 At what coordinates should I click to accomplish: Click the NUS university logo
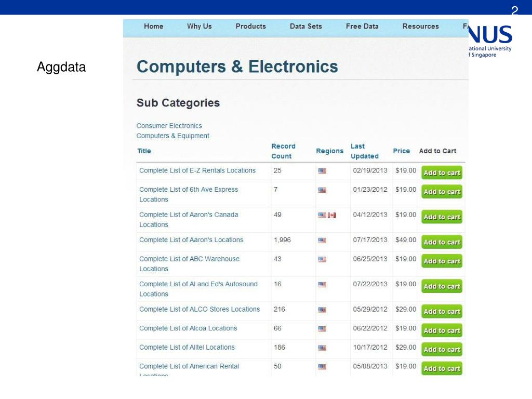[x=490, y=41]
